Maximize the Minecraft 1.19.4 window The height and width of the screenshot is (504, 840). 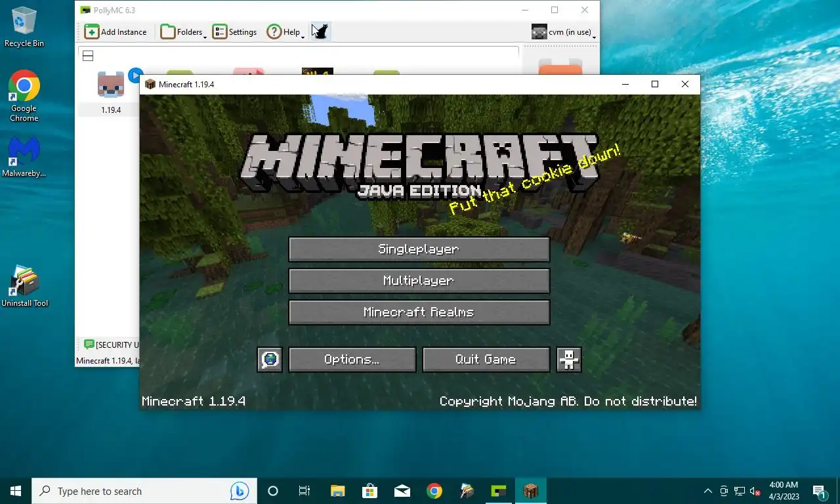[654, 84]
